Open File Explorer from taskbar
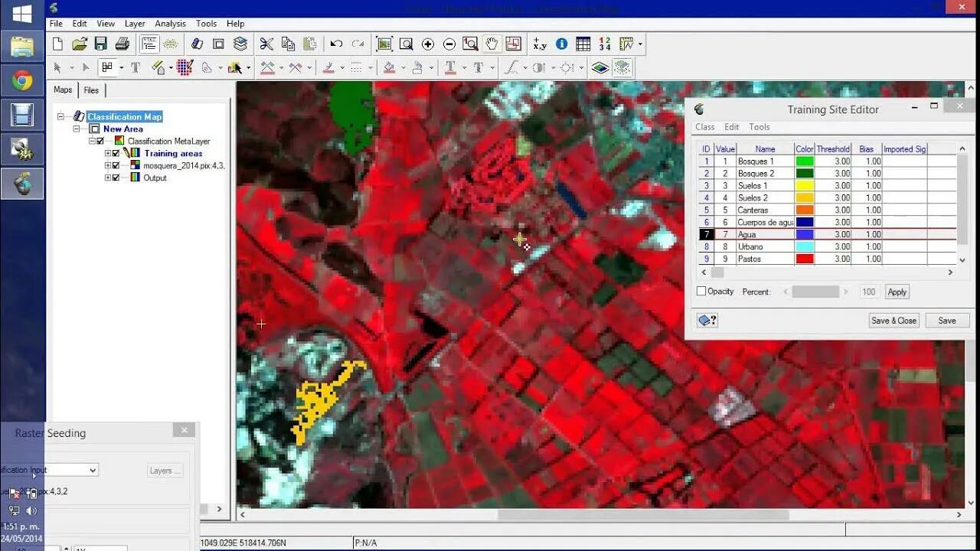 (x=21, y=46)
